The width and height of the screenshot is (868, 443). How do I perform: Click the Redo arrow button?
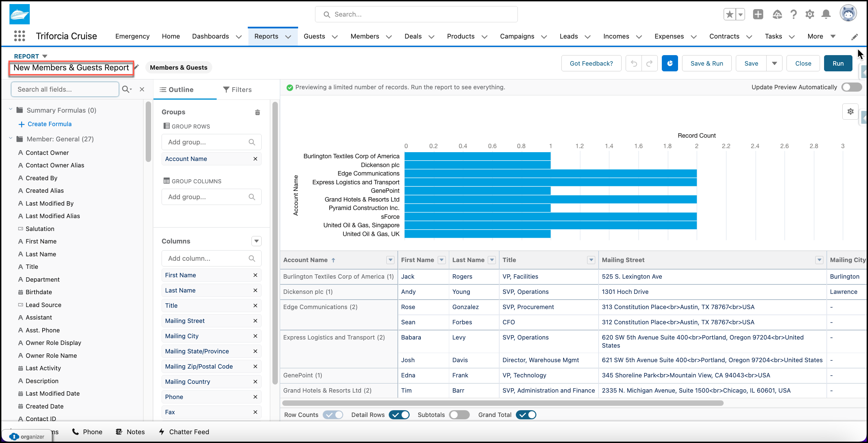point(649,63)
